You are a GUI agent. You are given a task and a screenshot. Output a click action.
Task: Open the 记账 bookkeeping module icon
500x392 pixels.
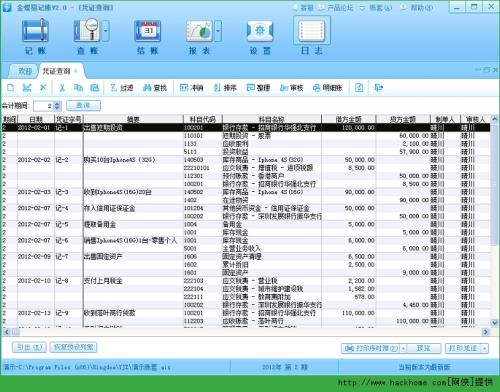35,31
